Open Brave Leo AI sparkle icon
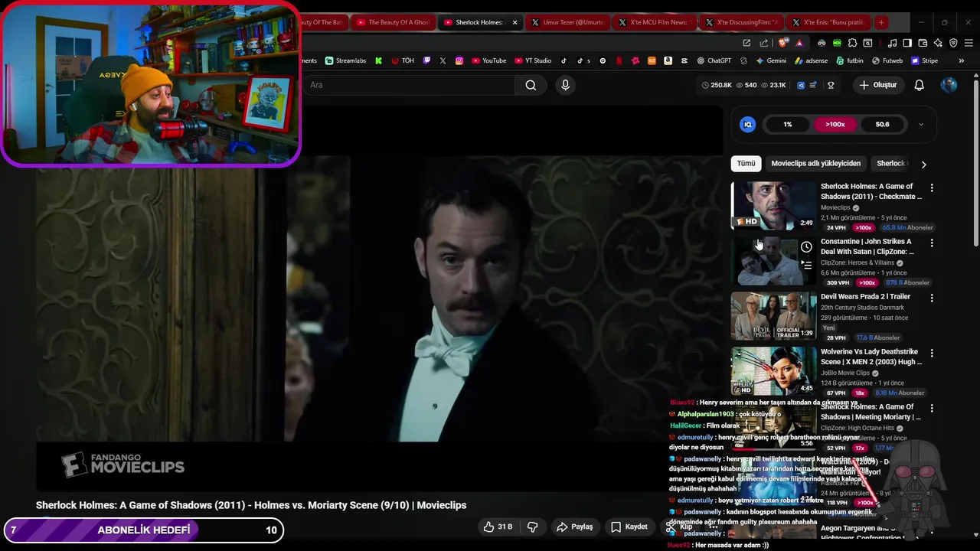Screen dimensions: 980x551 (938, 43)
